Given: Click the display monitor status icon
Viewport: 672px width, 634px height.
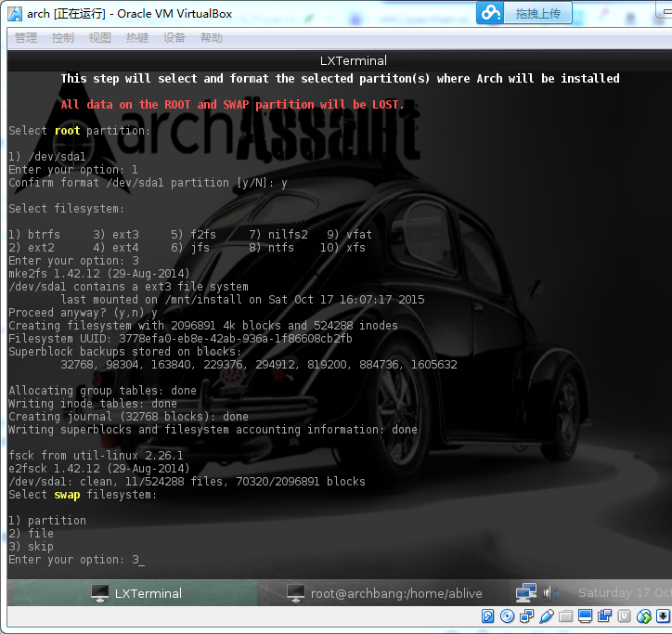Looking at the screenshot, I should [x=585, y=616].
